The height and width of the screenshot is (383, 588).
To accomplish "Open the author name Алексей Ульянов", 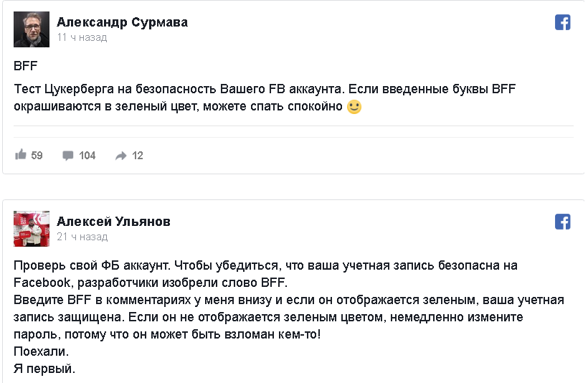I will (113, 222).
